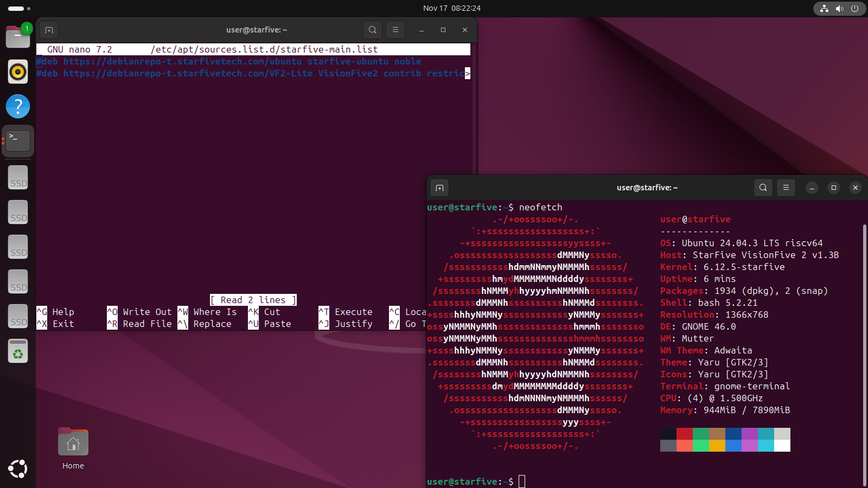Show applications via Ubuntu logo button

(x=18, y=468)
